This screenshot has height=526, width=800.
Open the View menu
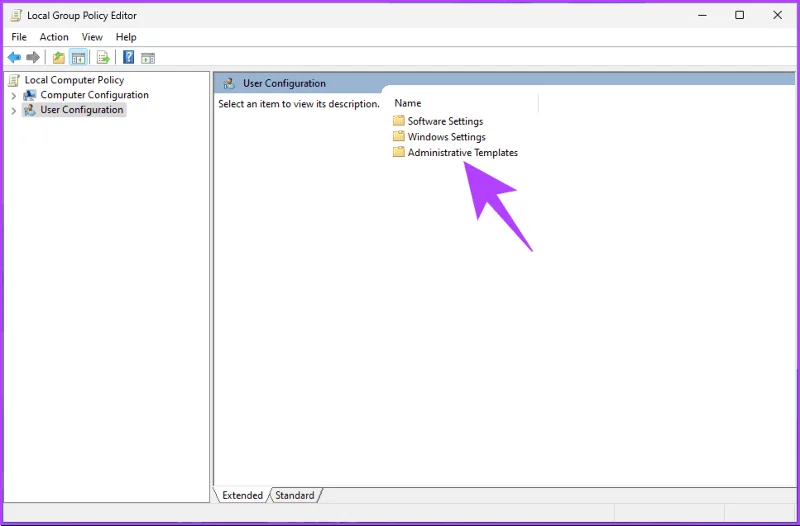tap(92, 37)
